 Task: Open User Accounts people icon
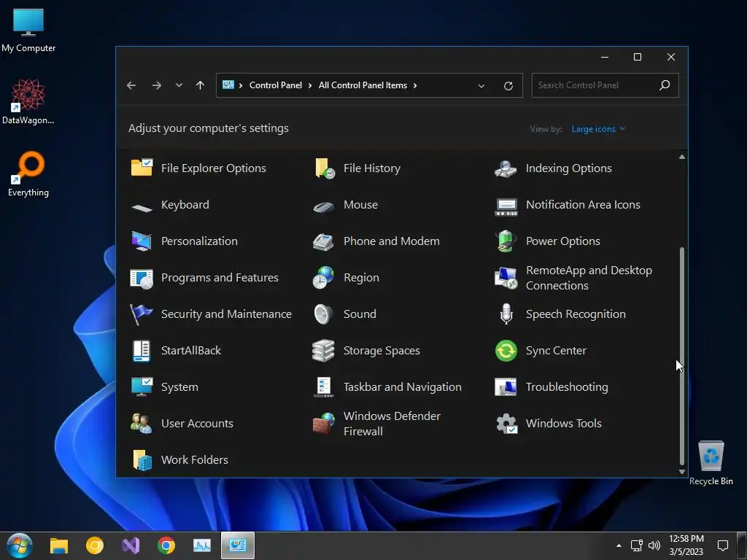point(141,424)
